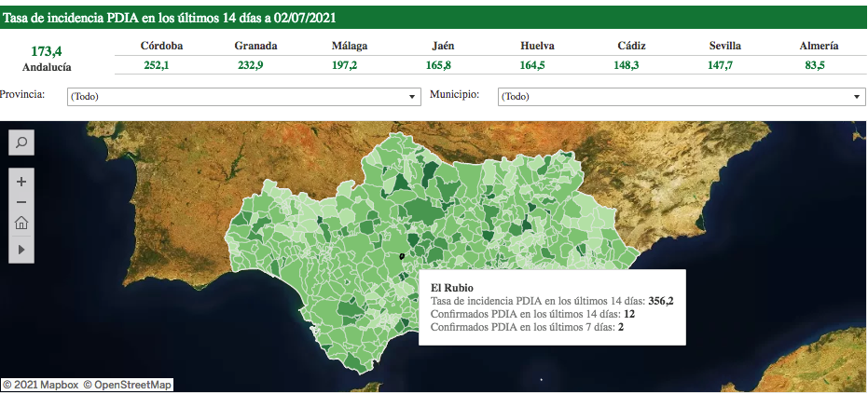The width and height of the screenshot is (868, 394).
Task: Click the Municipio dropdown arrow
Action: (x=857, y=97)
